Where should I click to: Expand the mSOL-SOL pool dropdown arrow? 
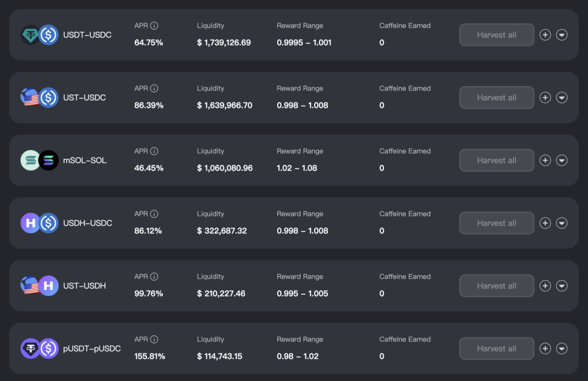(x=562, y=160)
